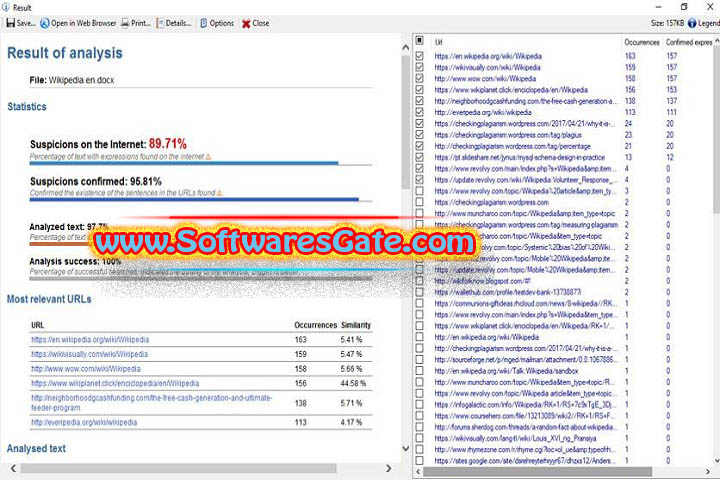Open the Details view
Viewport: 720px width, 480px height.
pyautogui.click(x=174, y=23)
